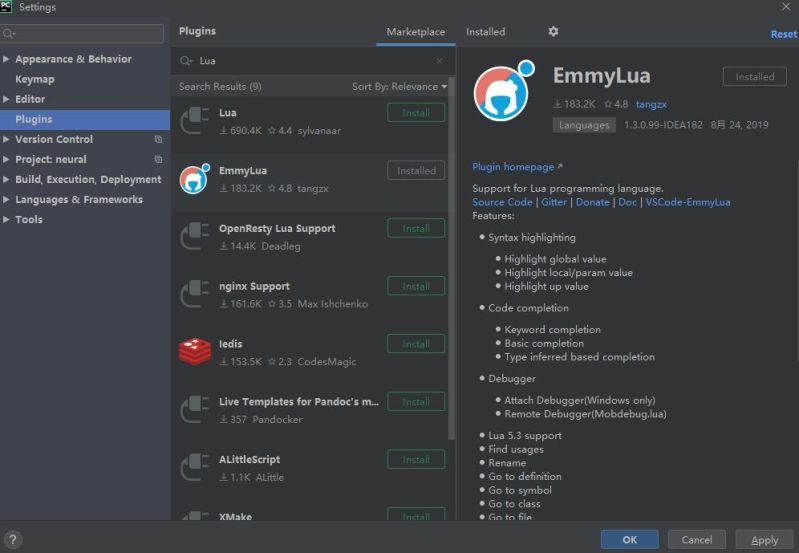Screen dimensions: 799x553
Task: Install the nginx Support plugin
Action: coord(416,286)
